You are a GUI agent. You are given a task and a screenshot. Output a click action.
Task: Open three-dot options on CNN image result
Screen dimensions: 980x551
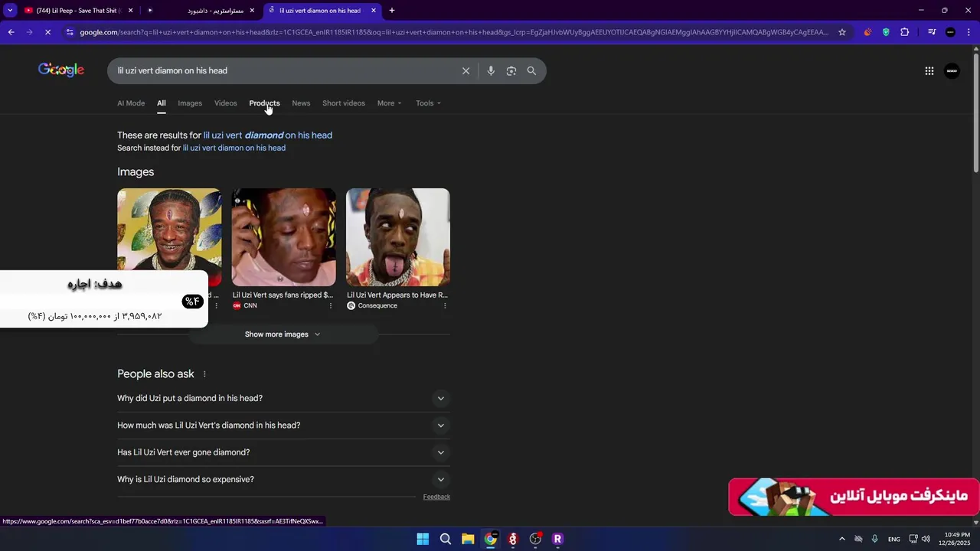(x=331, y=305)
